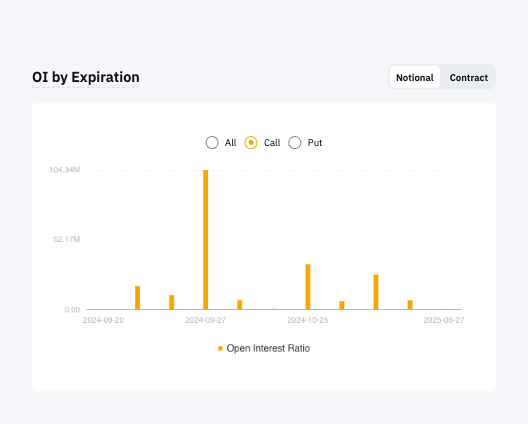Choose the Put radio button
Viewport: 528px width, 424px height.
click(295, 142)
